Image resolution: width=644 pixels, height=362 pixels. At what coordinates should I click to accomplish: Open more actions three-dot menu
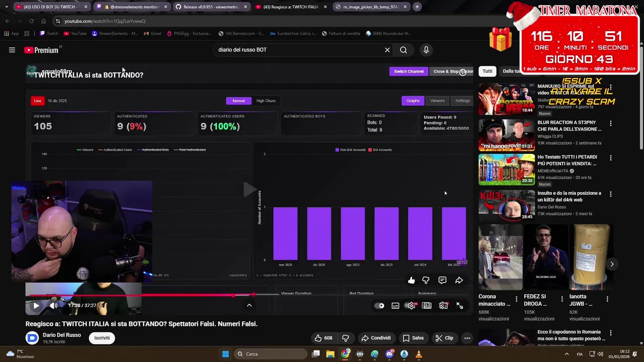467,338
